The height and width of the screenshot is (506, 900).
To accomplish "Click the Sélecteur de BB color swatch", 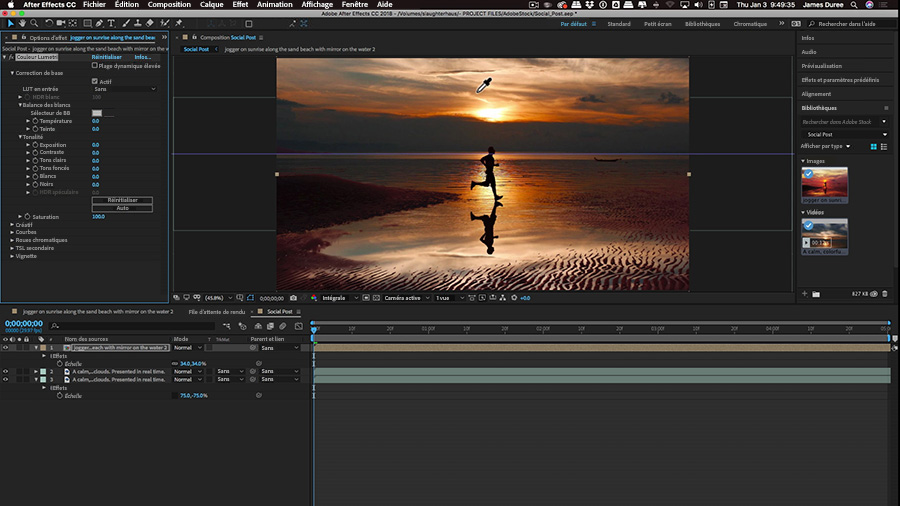I will click(x=97, y=113).
